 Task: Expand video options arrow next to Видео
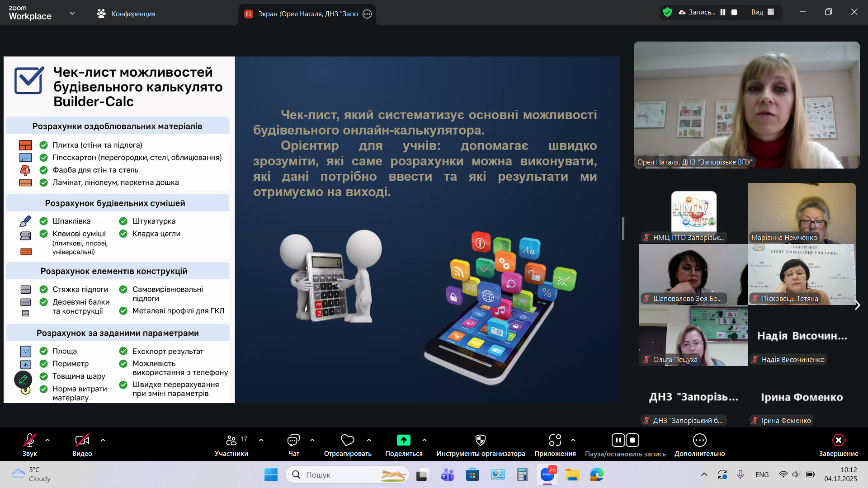point(103,440)
